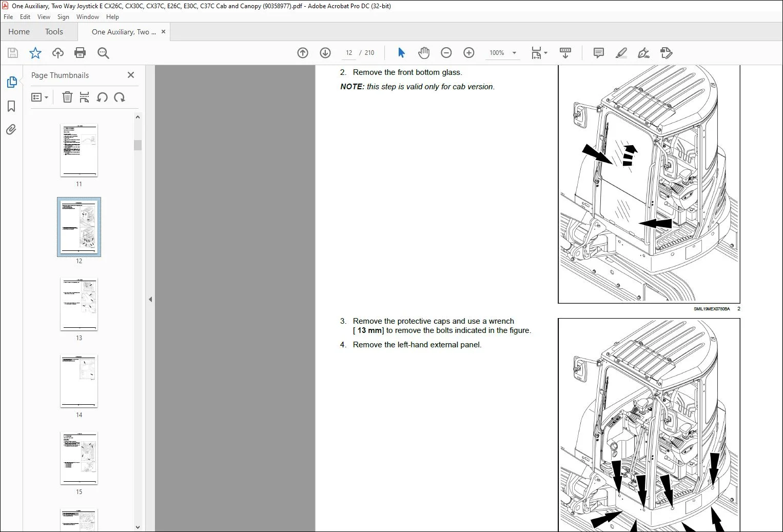
Task: Activate the Hand pan tool
Action: tap(424, 53)
